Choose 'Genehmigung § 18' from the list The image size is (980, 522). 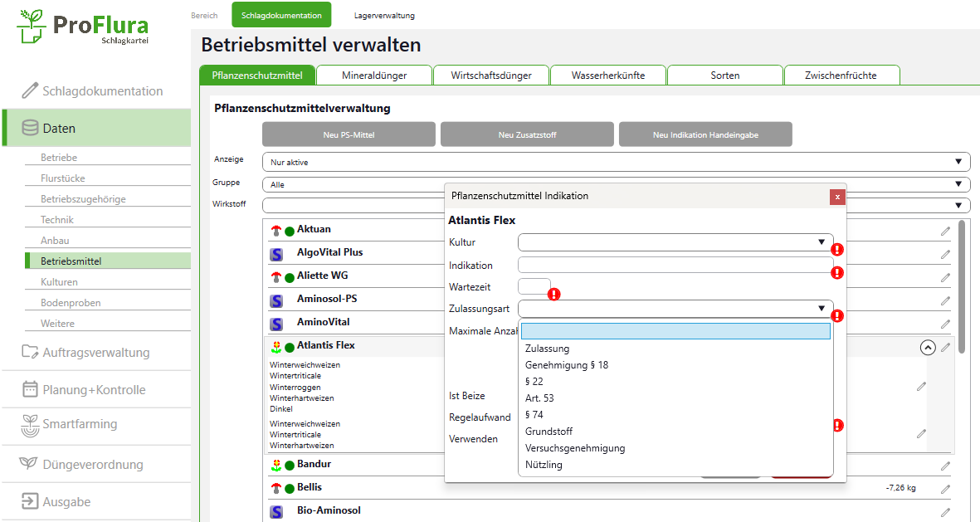coord(567,365)
